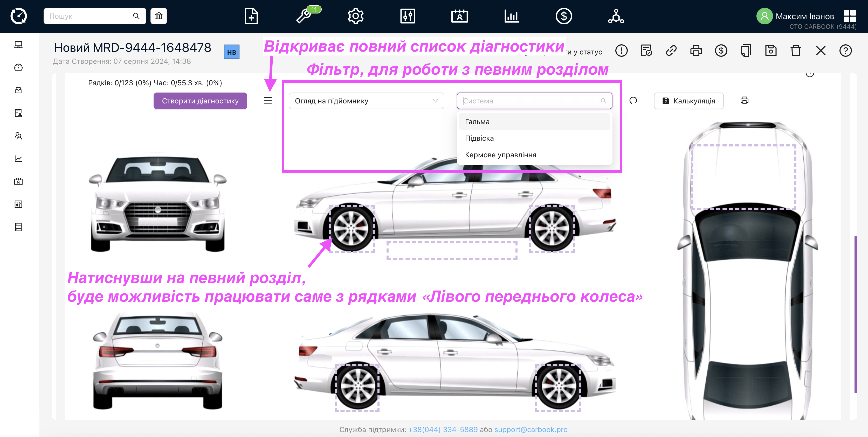This screenshot has width=868, height=437.
Task: Open the settings gear in top bar
Action: point(355,16)
